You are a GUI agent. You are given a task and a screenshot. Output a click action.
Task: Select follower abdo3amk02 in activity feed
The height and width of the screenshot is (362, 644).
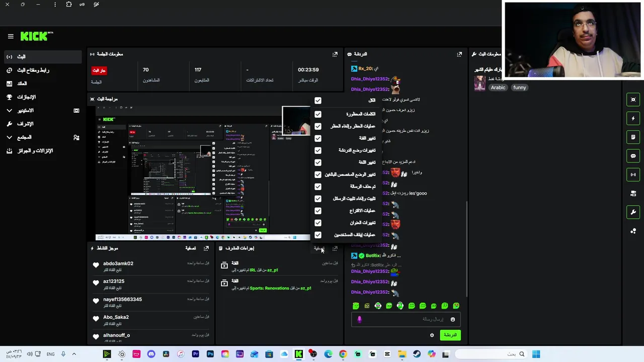coord(118,263)
